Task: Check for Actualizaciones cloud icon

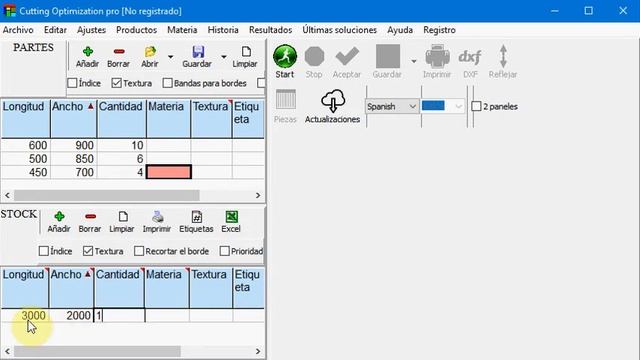Action: tap(333, 106)
